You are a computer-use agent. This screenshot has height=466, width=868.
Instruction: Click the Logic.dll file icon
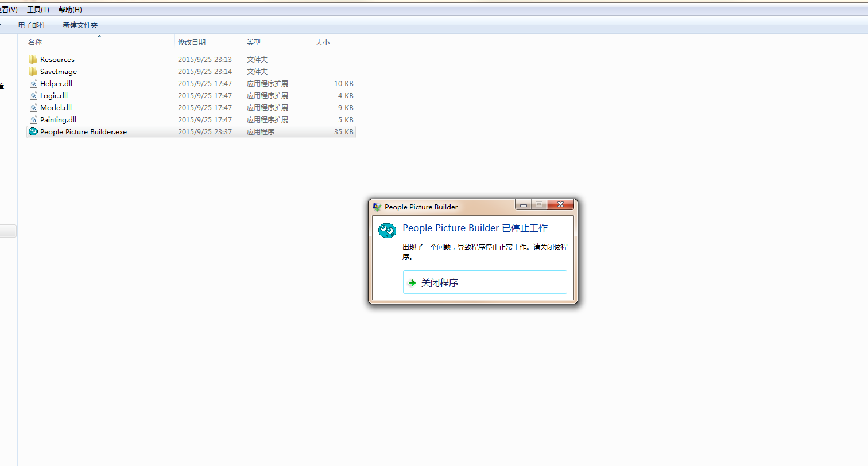33,95
